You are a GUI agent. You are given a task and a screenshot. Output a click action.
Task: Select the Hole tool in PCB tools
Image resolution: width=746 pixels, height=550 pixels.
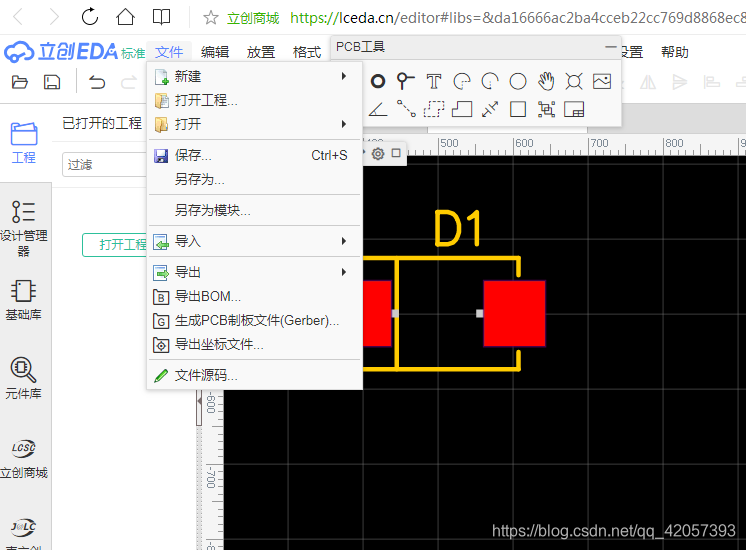(x=574, y=81)
